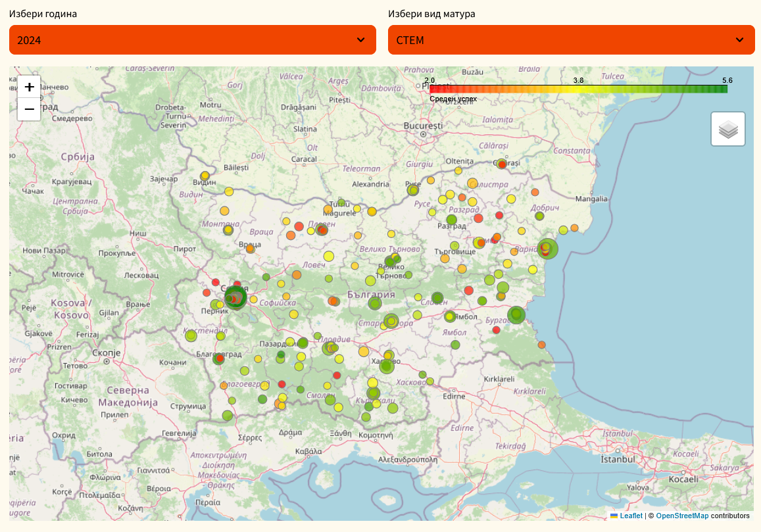Select the red marker at Călărași

[x=502, y=164]
